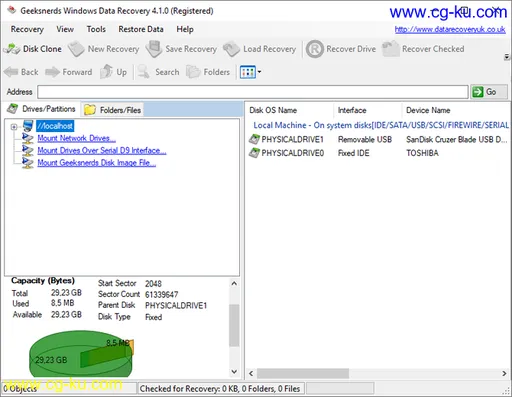Go Back using the arrow icon
Viewport: 512px width, 397px height.
tap(11, 72)
